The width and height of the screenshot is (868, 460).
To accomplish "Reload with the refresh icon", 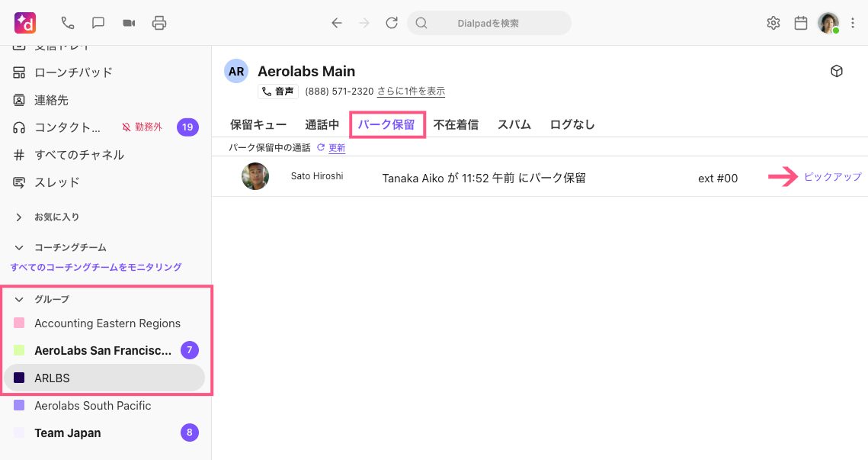I will click(392, 23).
